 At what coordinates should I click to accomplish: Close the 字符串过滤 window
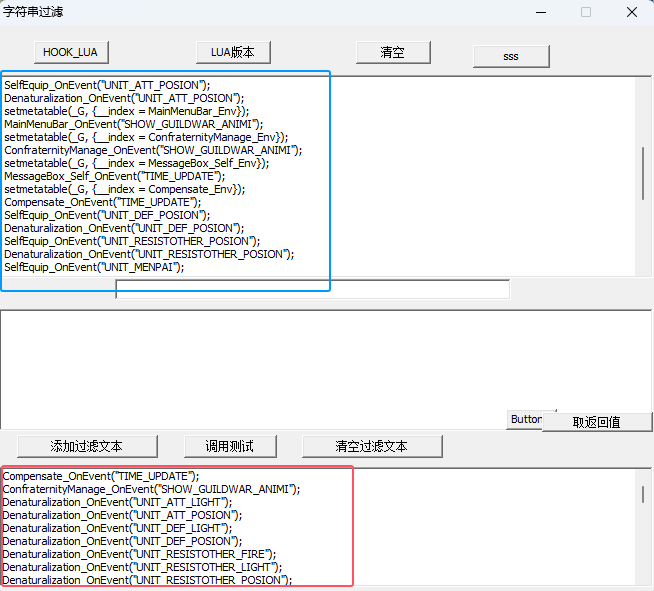pyautogui.click(x=631, y=12)
